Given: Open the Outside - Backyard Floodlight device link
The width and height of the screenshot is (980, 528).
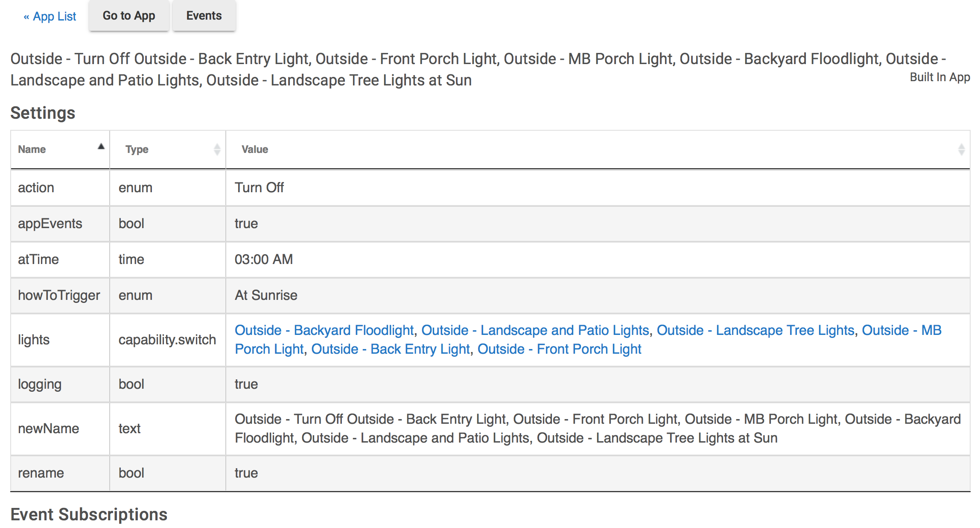Looking at the screenshot, I should point(324,330).
